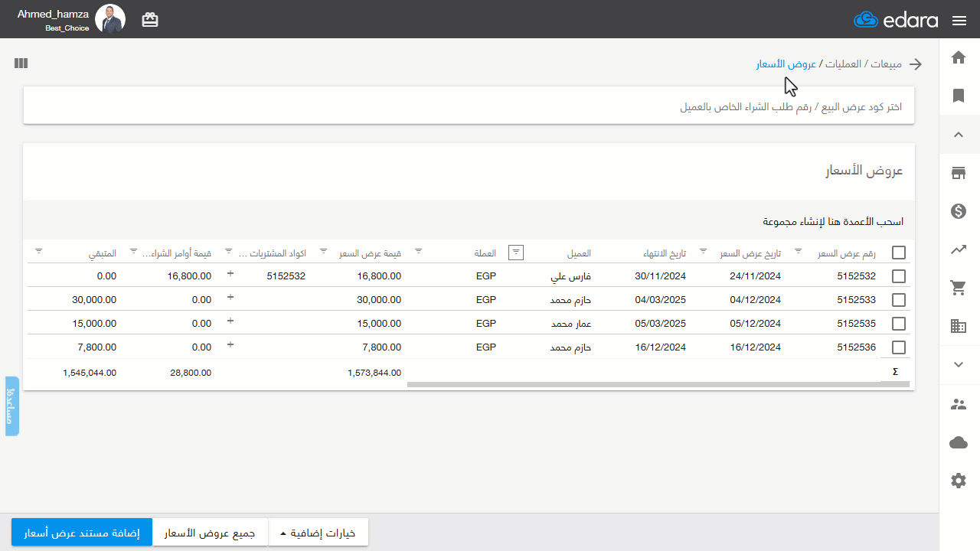
Task: Open the column chooser icon
Action: 21,64
